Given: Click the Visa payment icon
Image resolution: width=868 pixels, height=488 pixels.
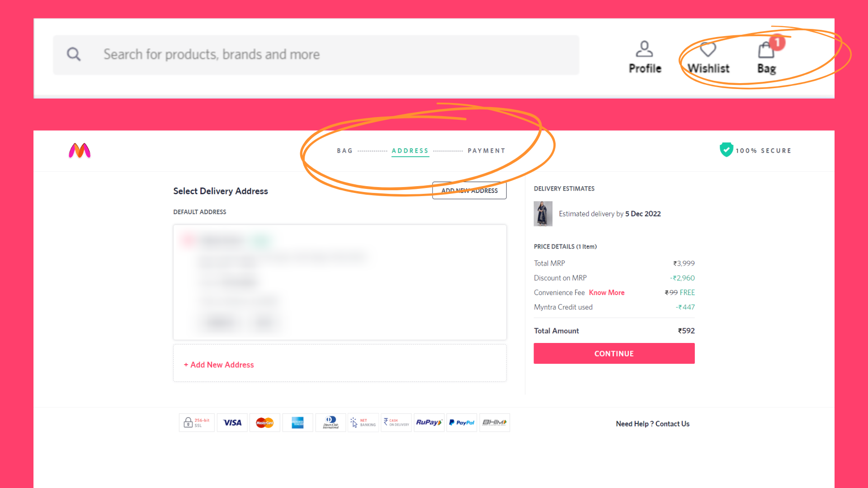Looking at the screenshot, I should [x=232, y=422].
